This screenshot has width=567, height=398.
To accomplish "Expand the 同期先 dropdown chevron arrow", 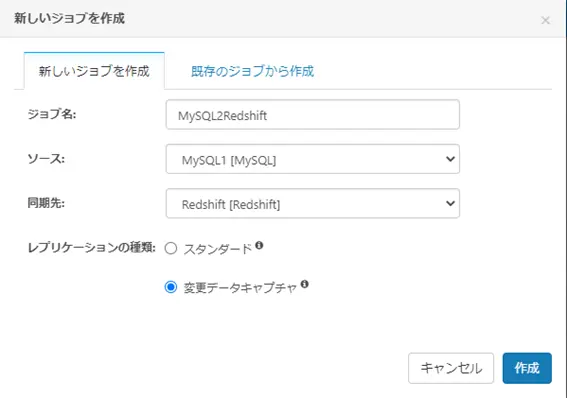I will click(450, 203).
